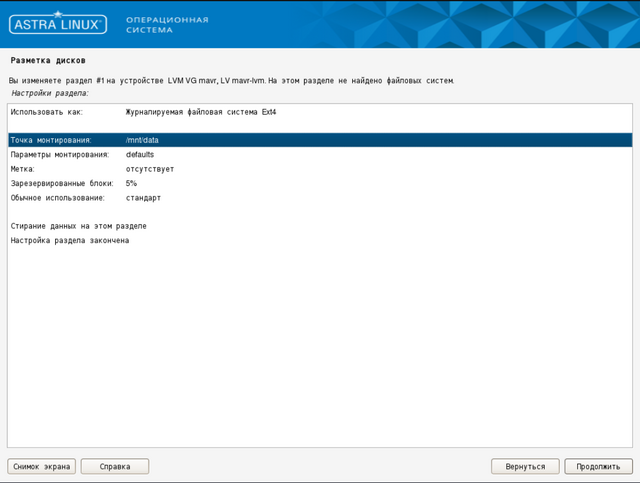Click the '5%' reserved blocks value
Viewport: 640px width, 483px height.
131,184
